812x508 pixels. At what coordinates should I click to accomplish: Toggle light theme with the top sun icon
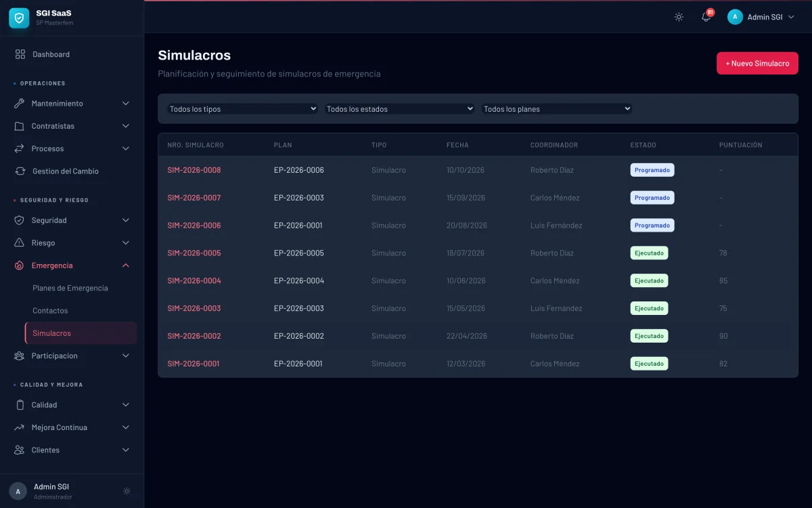tap(679, 17)
